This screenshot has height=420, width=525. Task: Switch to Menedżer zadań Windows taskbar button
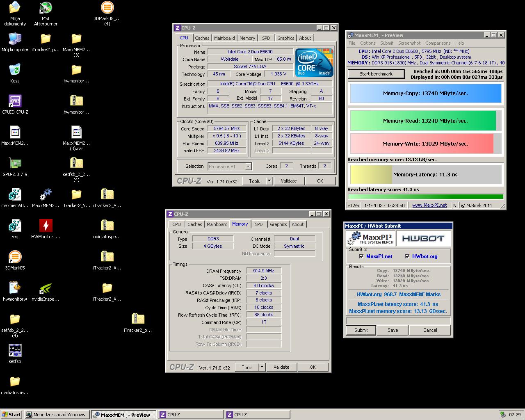click(x=57, y=415)
